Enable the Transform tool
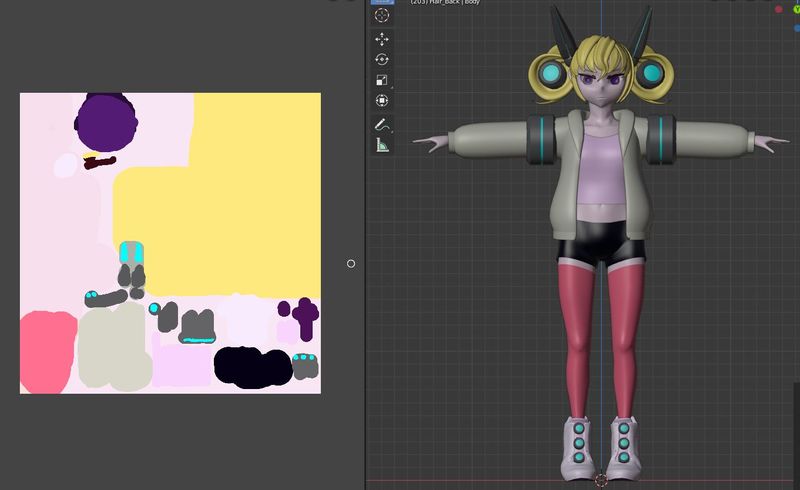Screen dimensions: 800x490 coord(381,101)
